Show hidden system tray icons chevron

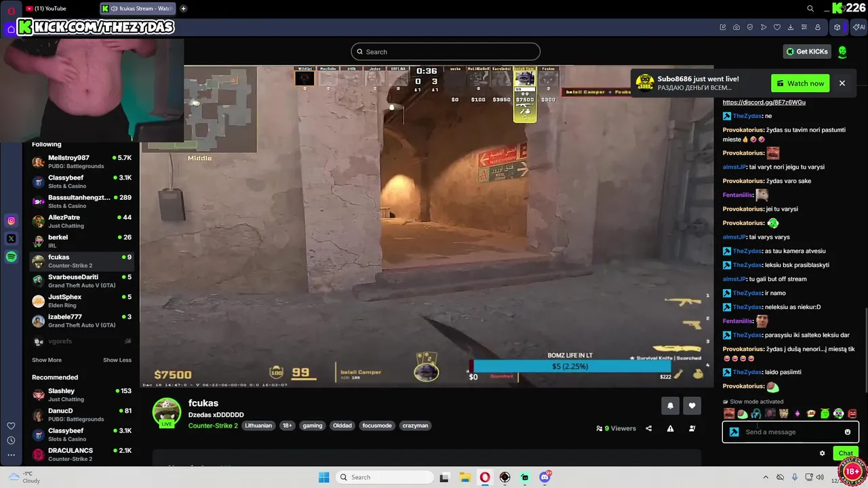coord(766,477)
